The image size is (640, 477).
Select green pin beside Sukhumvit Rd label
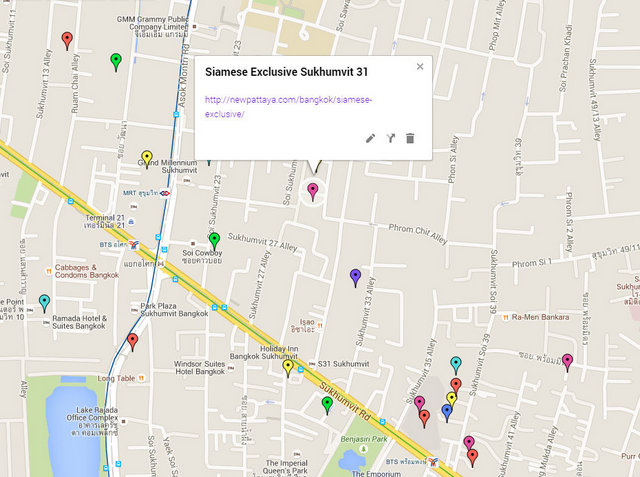point(327,406)
